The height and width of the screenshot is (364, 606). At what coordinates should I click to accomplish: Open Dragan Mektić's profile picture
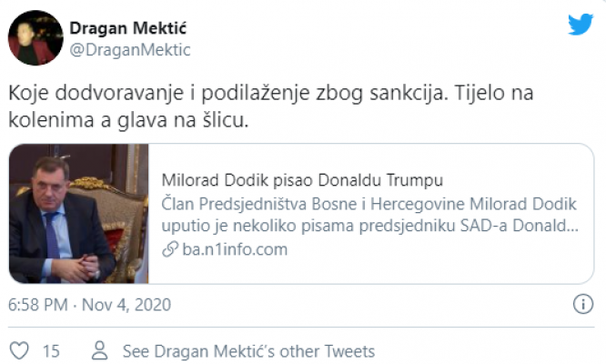point(35,38)
